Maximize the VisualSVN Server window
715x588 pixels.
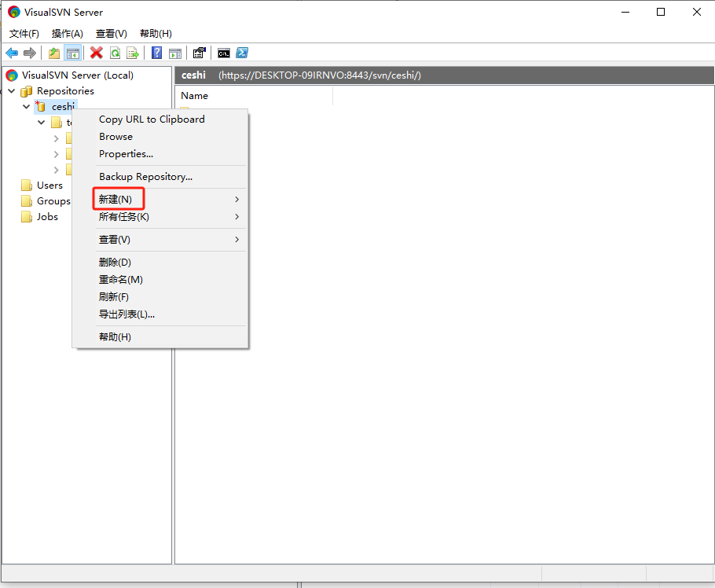[x=661, y=12]
